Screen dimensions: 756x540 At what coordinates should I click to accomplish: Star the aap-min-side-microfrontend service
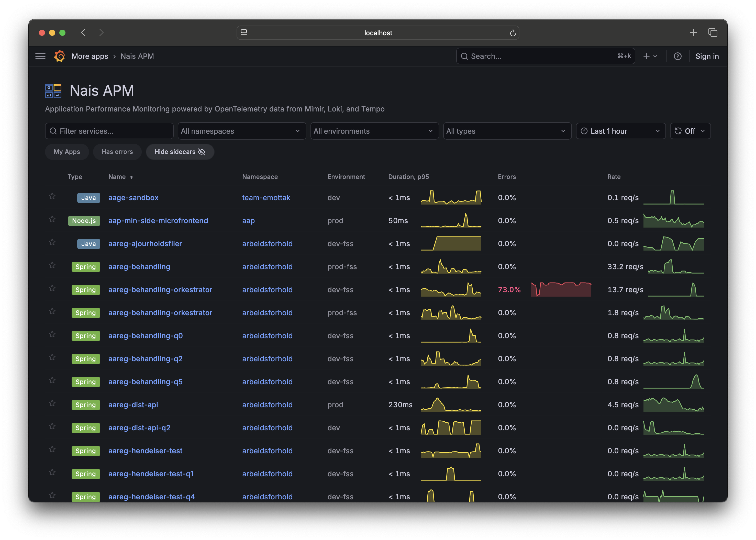(52, 219)
